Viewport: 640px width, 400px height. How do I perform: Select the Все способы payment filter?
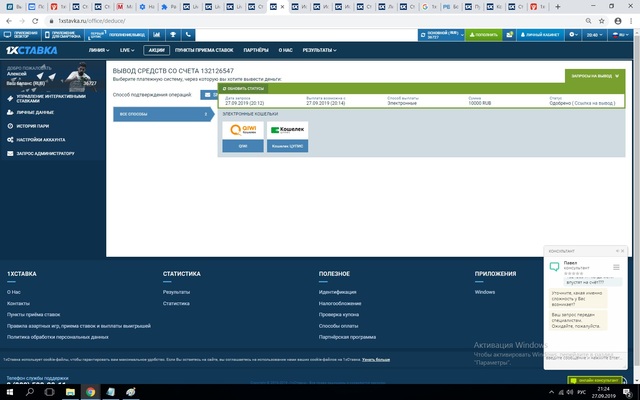click(x=164, y=114)
